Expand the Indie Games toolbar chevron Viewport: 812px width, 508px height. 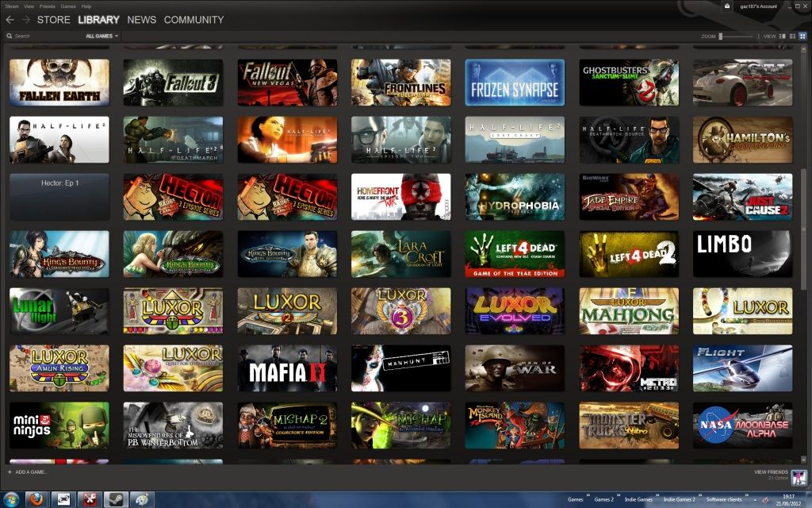click(657, 496)
